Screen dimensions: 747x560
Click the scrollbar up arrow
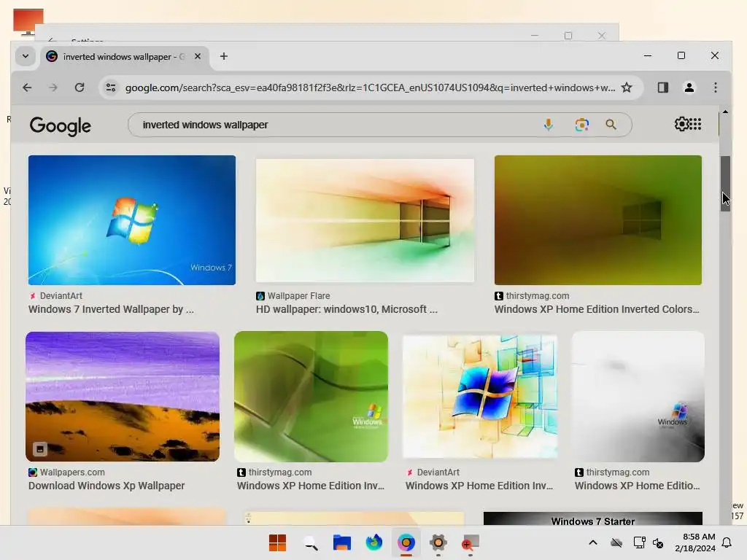pos(725,112)
